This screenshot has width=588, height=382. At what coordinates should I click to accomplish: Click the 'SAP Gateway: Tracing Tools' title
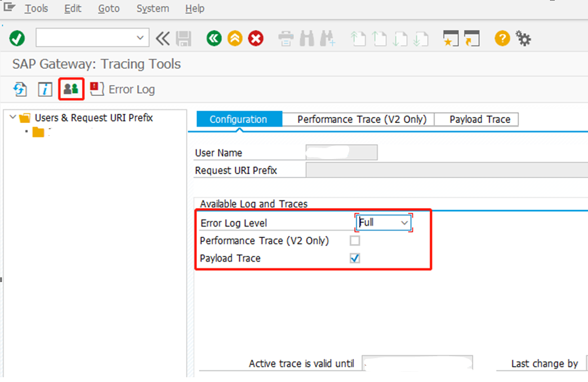pyautogui.click(x=96, y=64)
